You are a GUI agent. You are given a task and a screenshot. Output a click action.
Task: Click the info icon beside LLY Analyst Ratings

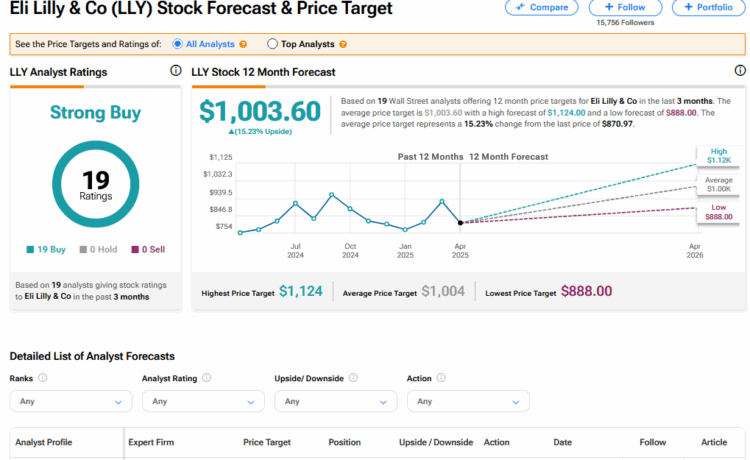point(176,72)
